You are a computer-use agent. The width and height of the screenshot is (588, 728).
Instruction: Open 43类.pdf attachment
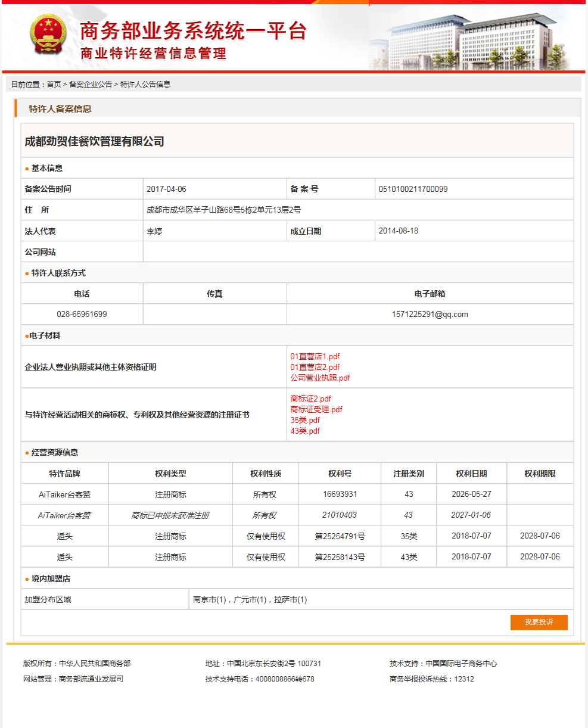(305, 431)
